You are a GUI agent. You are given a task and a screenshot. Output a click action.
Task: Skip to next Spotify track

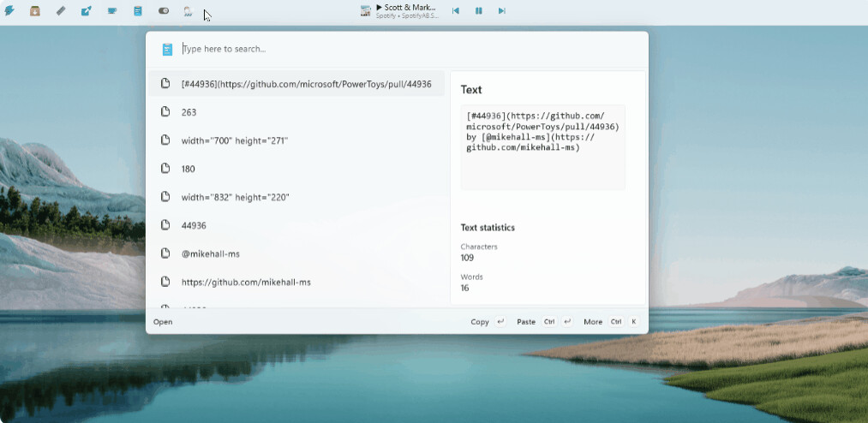(502, 11)
